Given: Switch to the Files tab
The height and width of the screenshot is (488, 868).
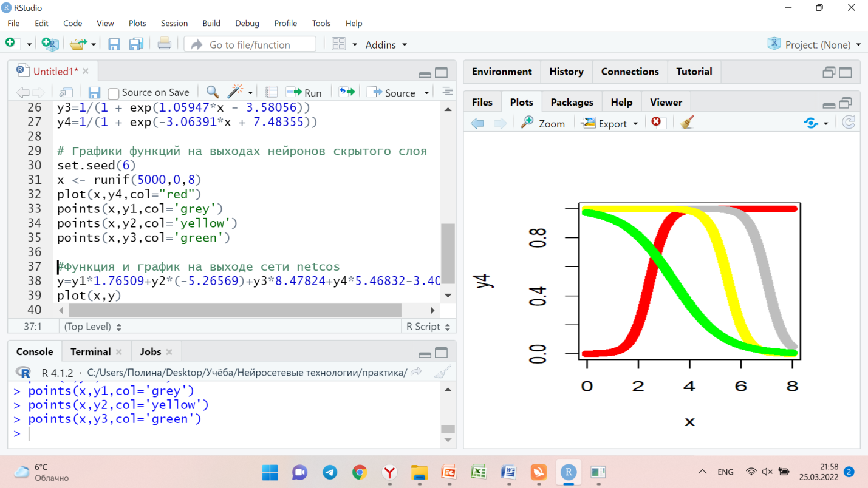Looking at the screenshot, I should click(482, 102).
